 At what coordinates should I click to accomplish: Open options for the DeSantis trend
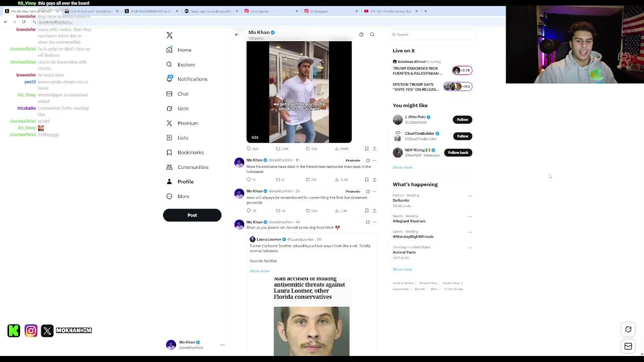(470, 196)
